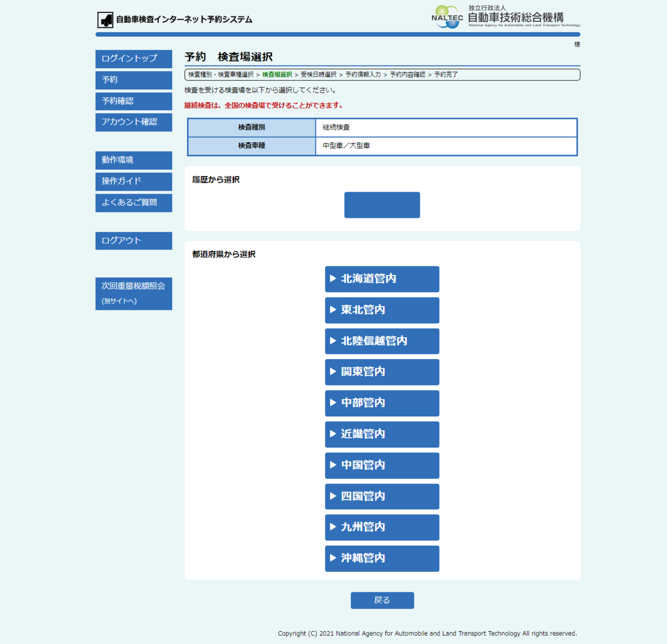Click the blank blue history selection button
Image resolution: width=667 pixels, height=644 pixels.
point(382,205)
